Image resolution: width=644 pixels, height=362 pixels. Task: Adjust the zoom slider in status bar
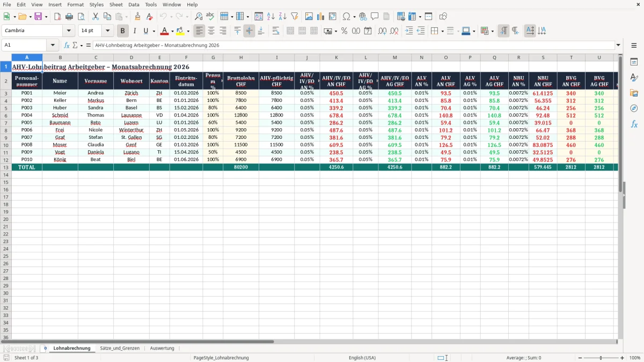601,358
